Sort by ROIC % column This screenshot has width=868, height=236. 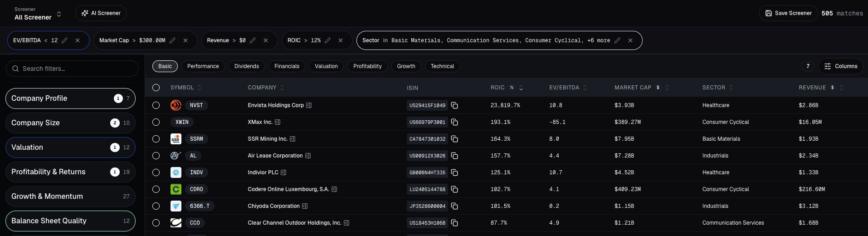click(x=507, y=88)
